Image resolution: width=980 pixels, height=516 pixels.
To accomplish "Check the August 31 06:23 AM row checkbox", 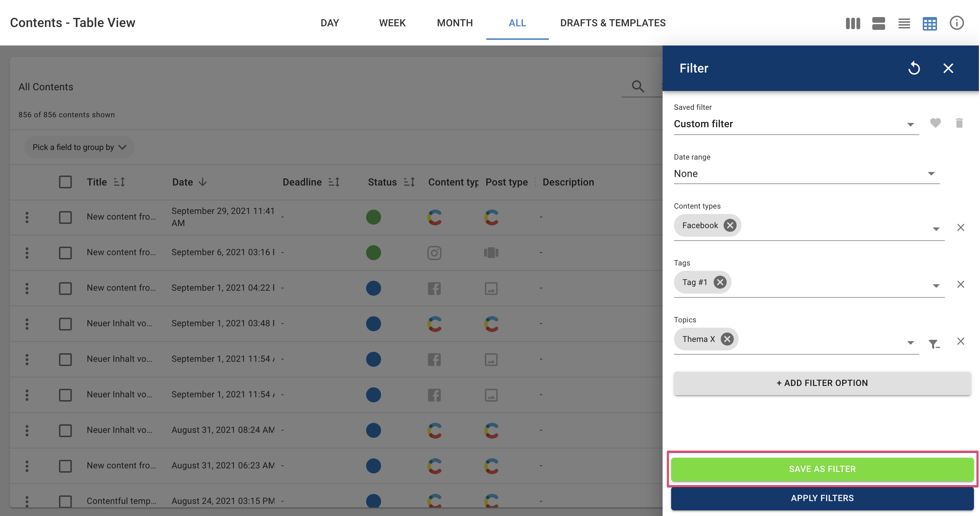I will (x=65, y=466).
